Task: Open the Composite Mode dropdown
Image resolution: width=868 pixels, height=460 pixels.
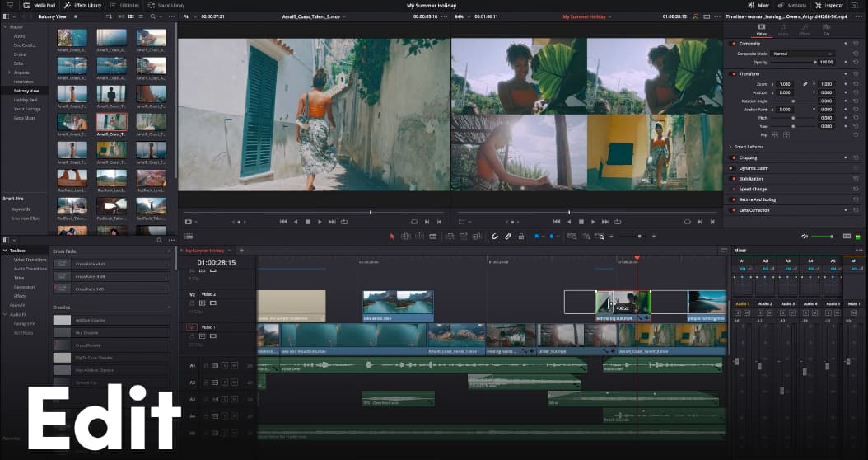Action: 803,54
